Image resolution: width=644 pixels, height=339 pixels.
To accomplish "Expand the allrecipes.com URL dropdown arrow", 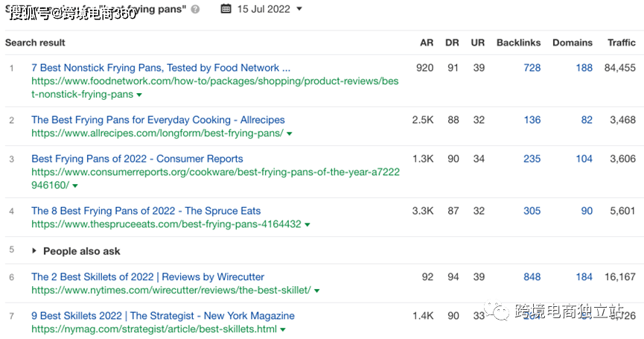I will pos(290,133).
